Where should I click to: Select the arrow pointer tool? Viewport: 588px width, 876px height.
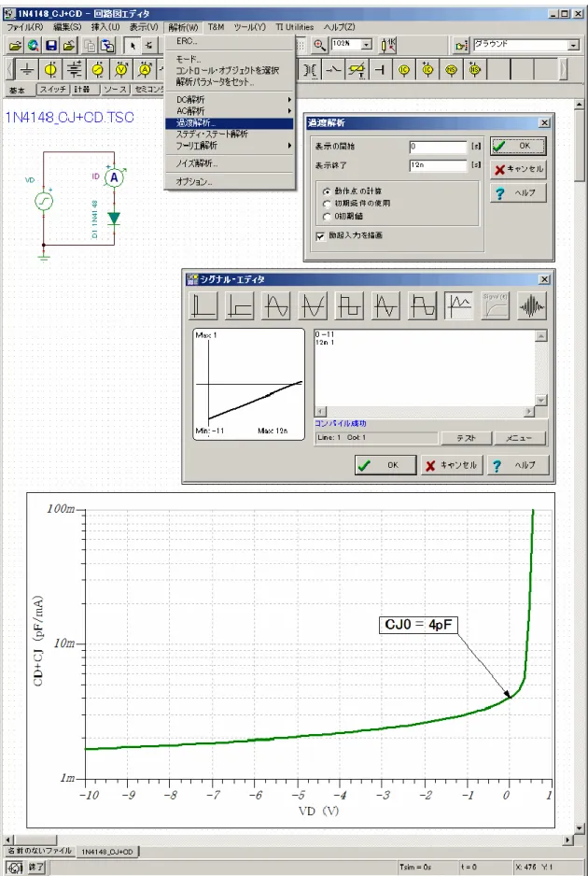click(x=133, y=45)
